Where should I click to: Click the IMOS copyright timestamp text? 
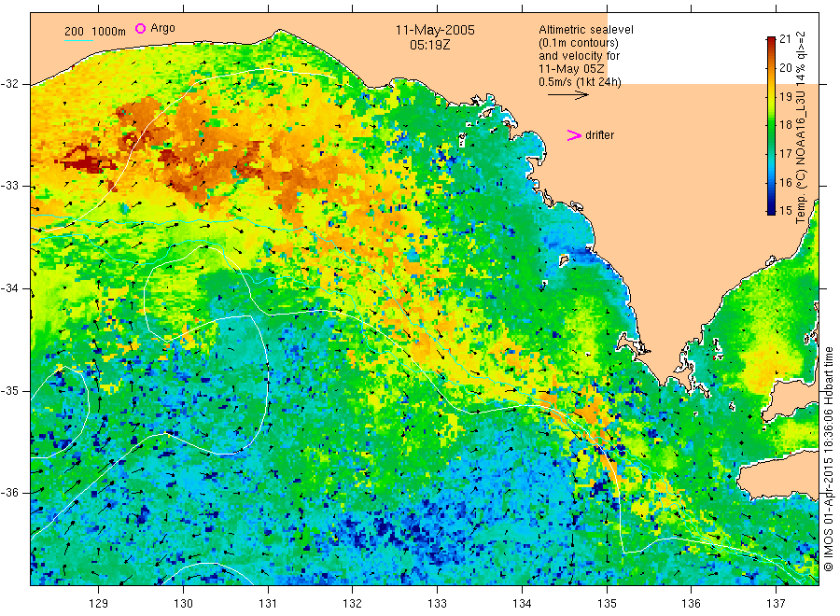[x=828, y=458]
